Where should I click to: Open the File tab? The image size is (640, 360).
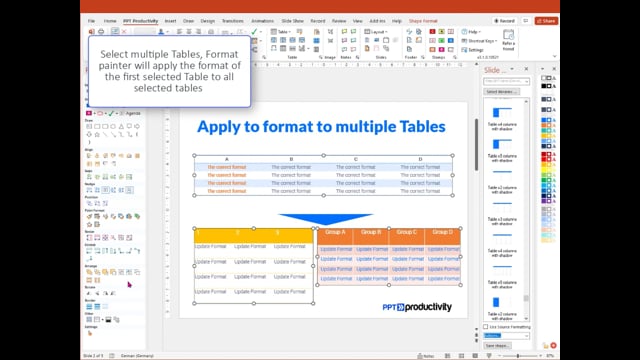(x=91, y=21)
